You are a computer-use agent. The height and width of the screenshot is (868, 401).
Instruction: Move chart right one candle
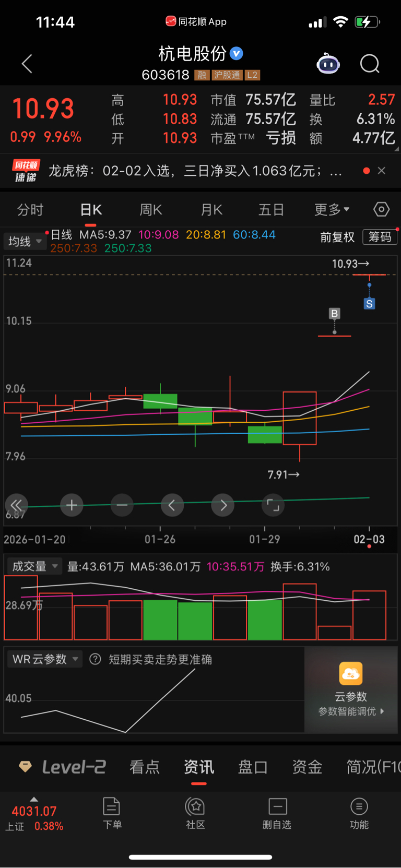click(x=223, y=505)
